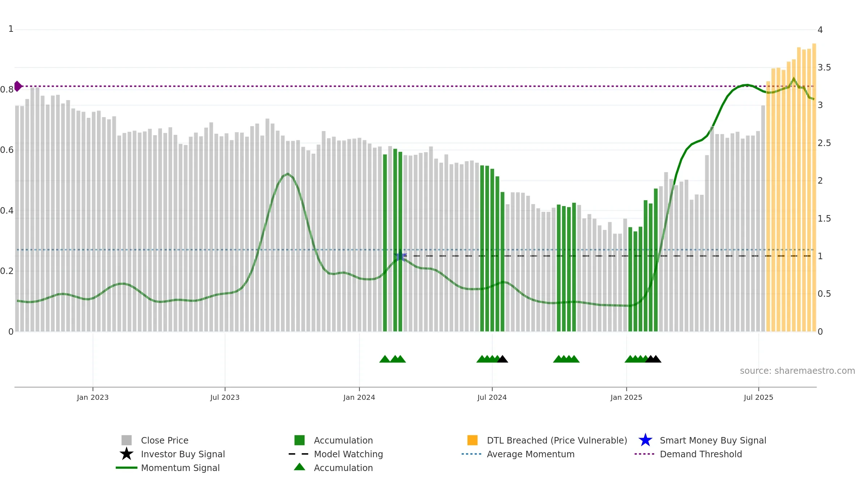Image resolution: width=868 pixels, height=488 pixels.
Task: Click the orange DTL Breached legend square
Action: [x=472, y=440]
